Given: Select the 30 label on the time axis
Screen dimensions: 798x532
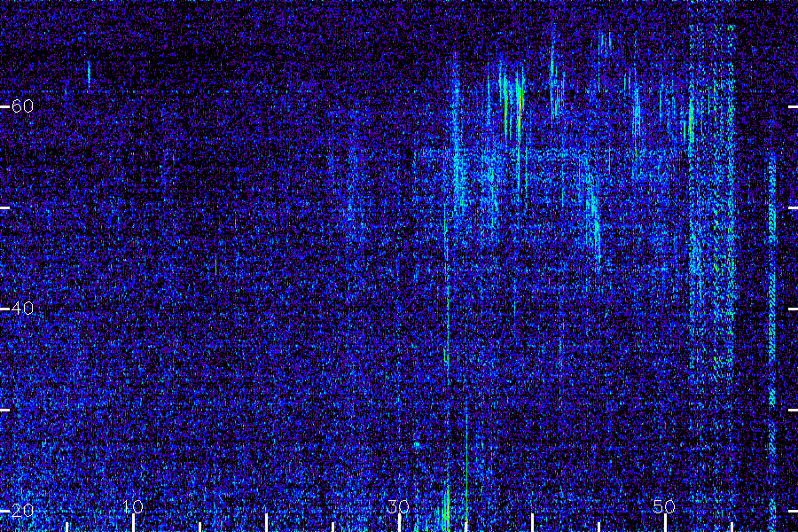Looking at the screenshot, I should point(398,506).
